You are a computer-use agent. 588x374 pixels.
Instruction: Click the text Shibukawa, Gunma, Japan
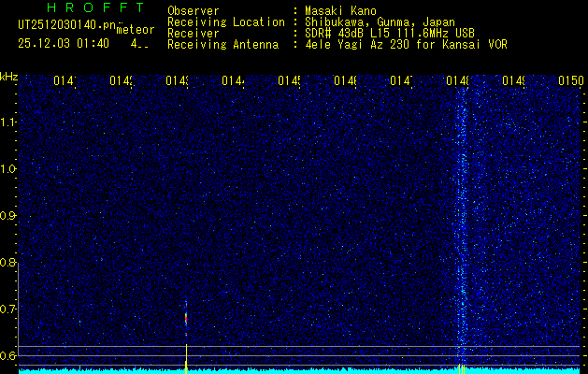click(380, 22)
